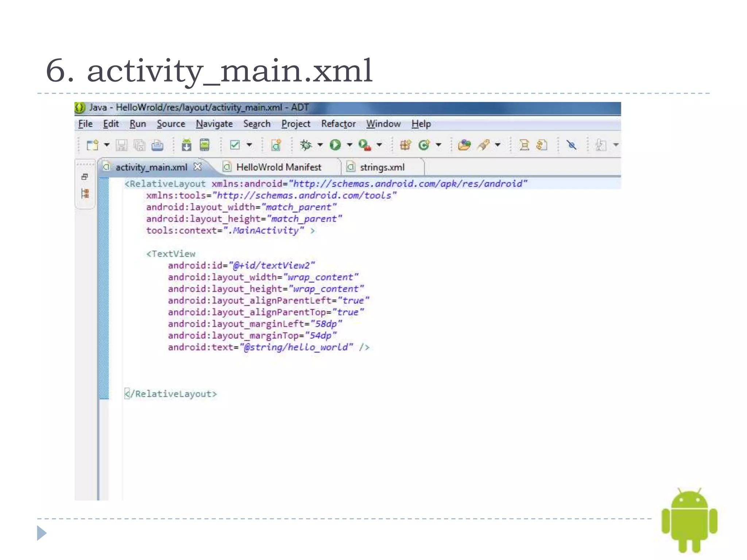This screenshot has height=560, width=747.
Task: Switch to the strings.xml tab
Action: pos(382,167)
